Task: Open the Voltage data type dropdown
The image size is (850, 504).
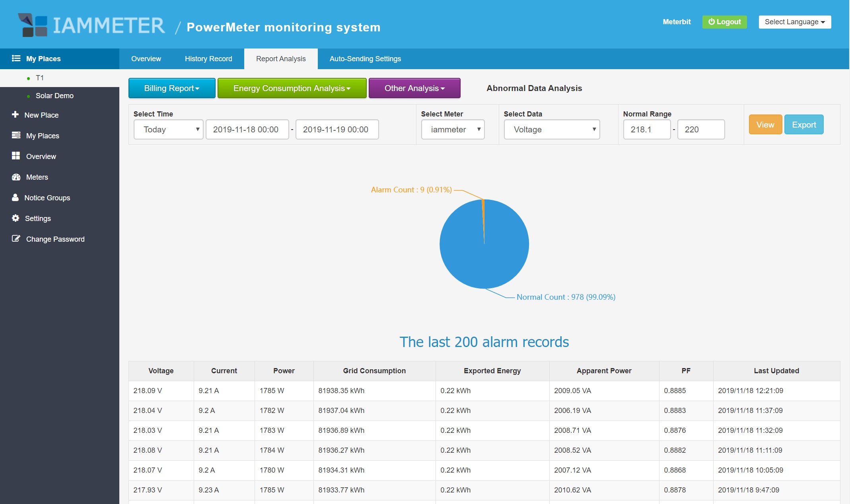Action: pyautogui.click(x=551, y=130)
